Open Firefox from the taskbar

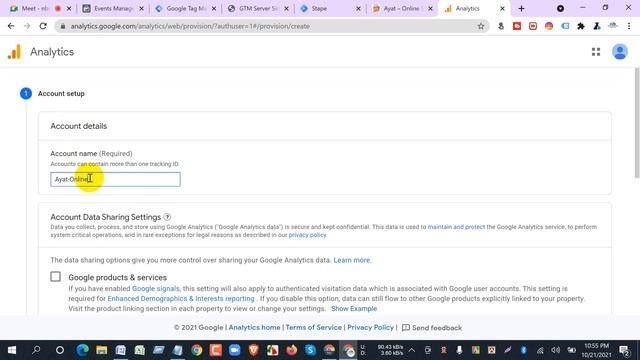pyautogui.click(x=291, y=350)
